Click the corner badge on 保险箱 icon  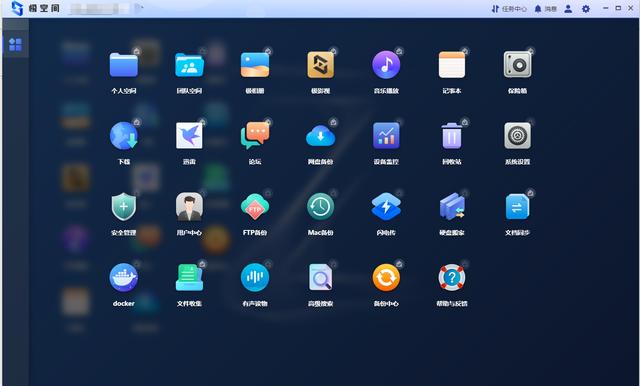(x=531, y=51)
